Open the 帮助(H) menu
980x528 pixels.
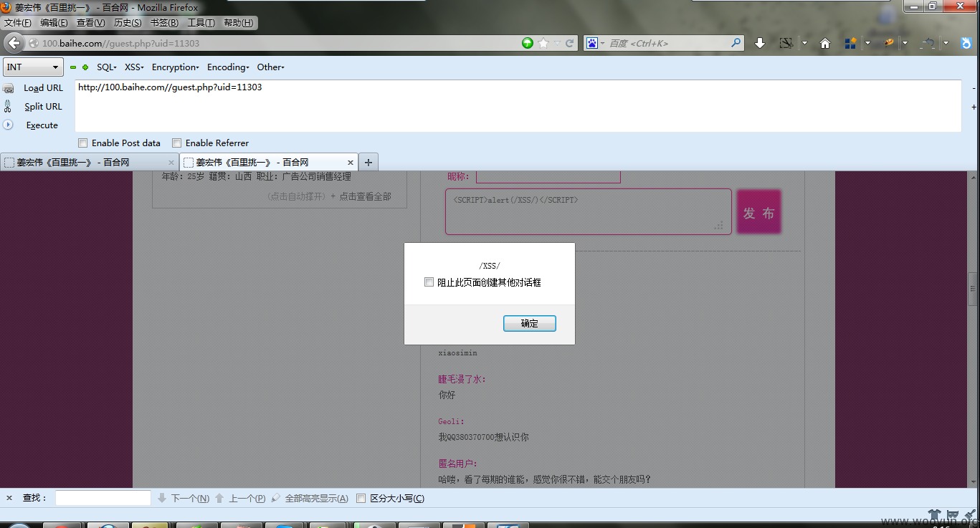coord(239,23)
